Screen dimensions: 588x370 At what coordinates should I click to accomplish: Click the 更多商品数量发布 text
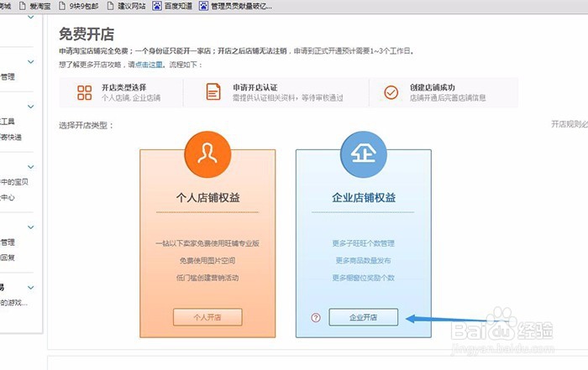pyautogui.click(x=364, y=261)
